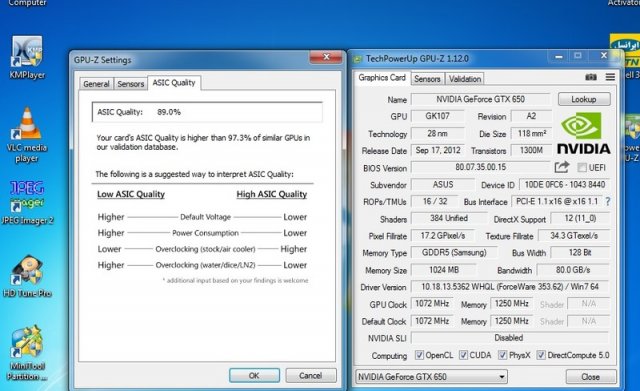The width and height of the screenshot is (640, 391).
Task: Click the GPU-Z screenshot camera icon
Action: (591, 77)
